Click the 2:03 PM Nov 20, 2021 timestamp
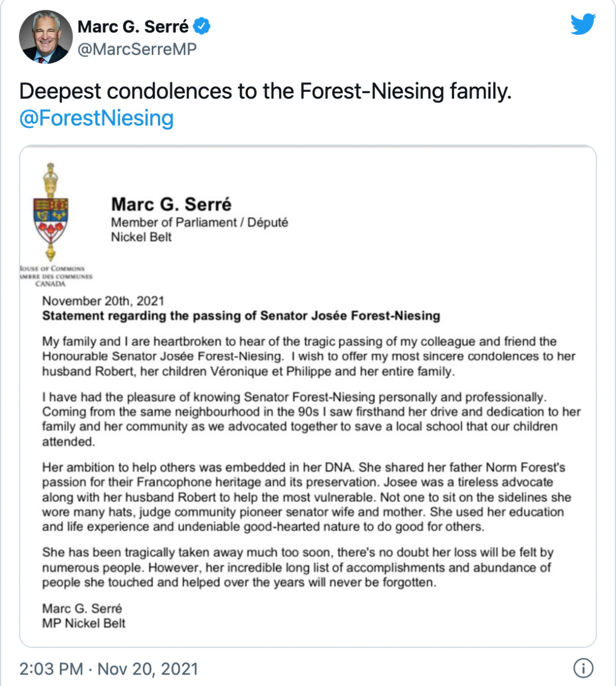 tap(109, 668)
